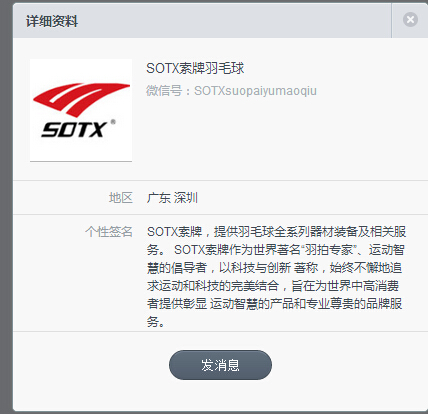Click the SOTX logo avatar
Viewport: 428px width, 414px height.
pyautogui.click(x=81, y=110)
